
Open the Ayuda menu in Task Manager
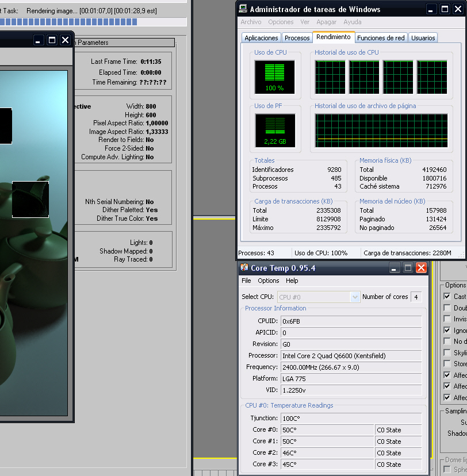coord(352,22)
